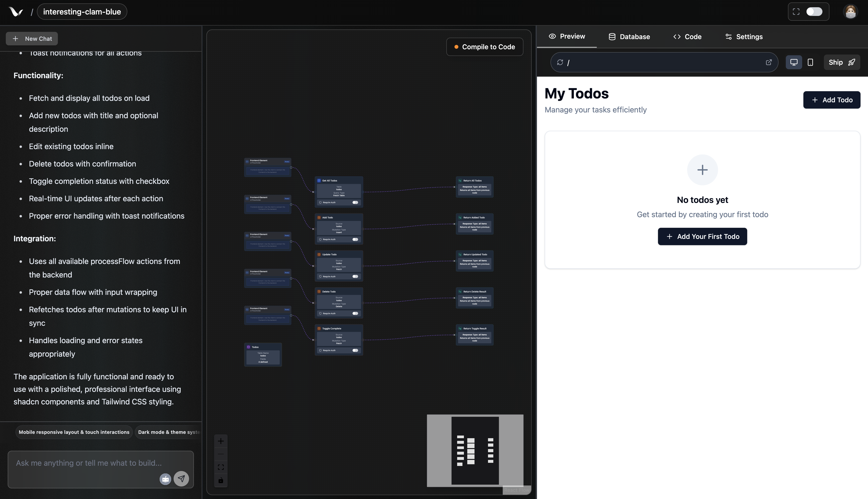Lock the flow canvas with padlock icon

221,480
